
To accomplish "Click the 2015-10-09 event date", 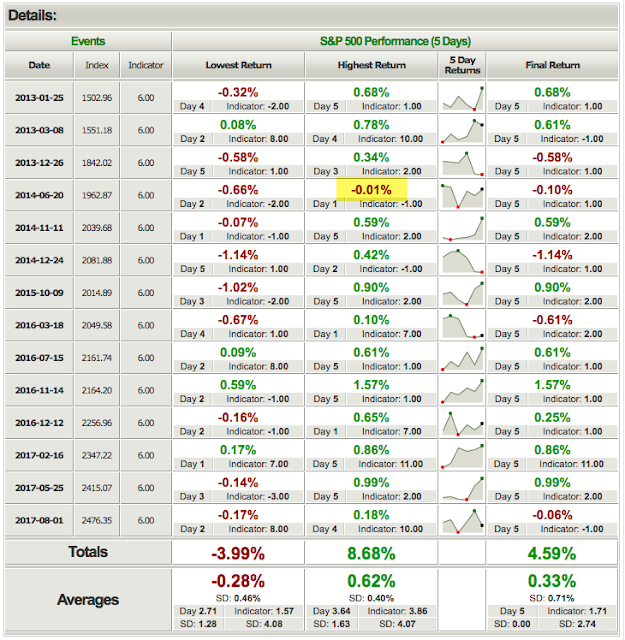I will coord(39,293).
